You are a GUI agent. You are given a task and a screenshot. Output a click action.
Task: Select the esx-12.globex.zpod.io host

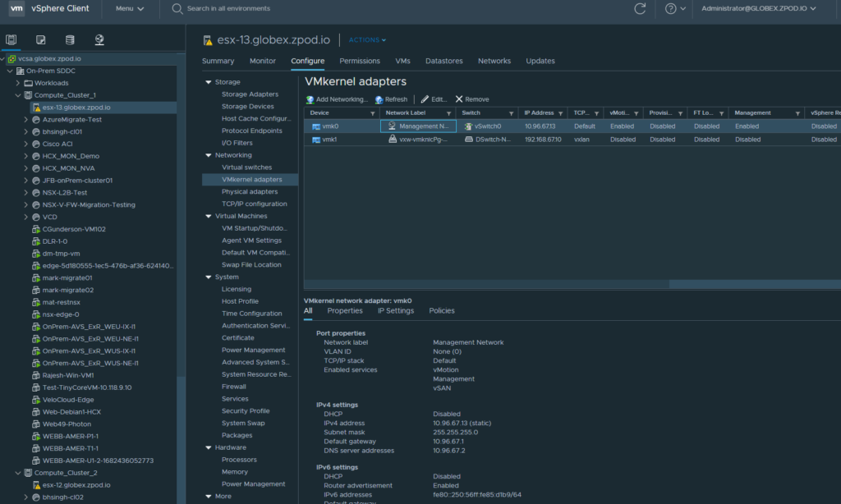pos(76,485)
